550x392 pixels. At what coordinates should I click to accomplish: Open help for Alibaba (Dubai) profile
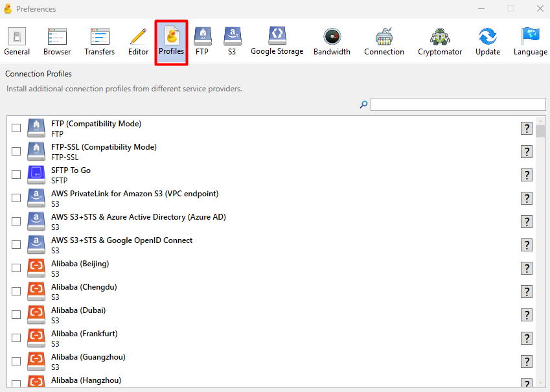coord(527,315)
